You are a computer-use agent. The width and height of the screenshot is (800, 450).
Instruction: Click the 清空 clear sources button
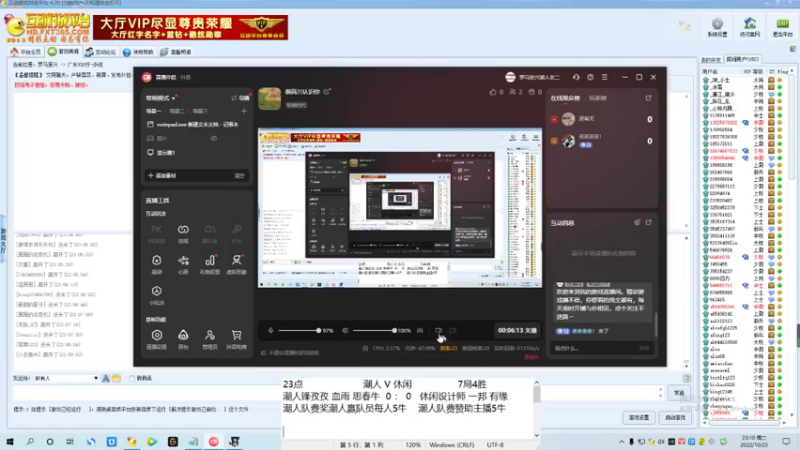pyautogui.click(x=239, y=176)
